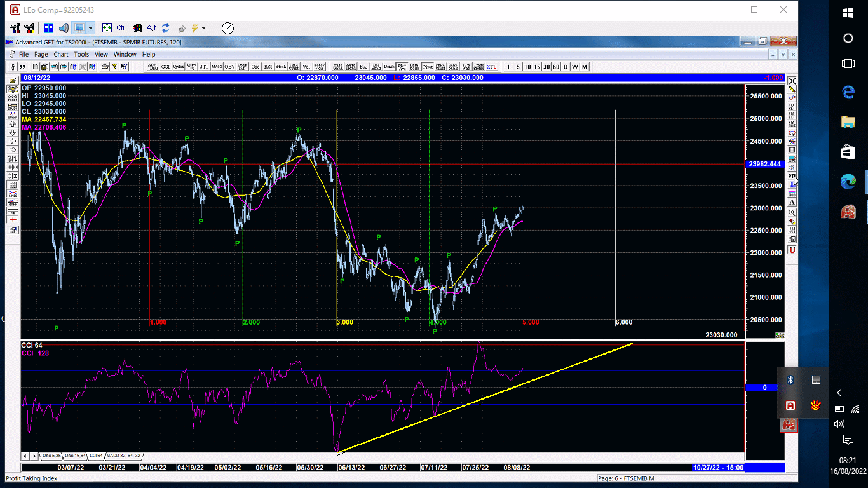Viewport: 868px width, 488px height.
Task: Add the Osc oscillator study
Action: pyautogui.click(x=255, y=66)
